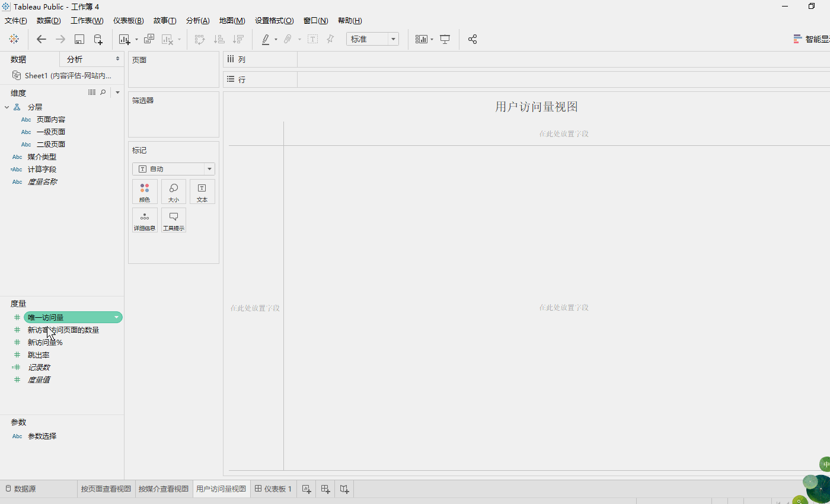Sort descending toolbar icon
Viewport: 830px width, 504px height.
pyautogui.click(x=238, y=39)
